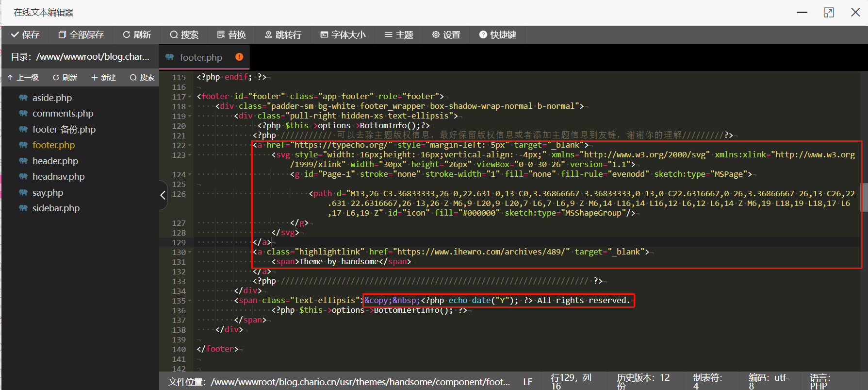This screenshot has width=868, height=390.
Task: Open editor Settings (设置)
Action: [446, 35]
